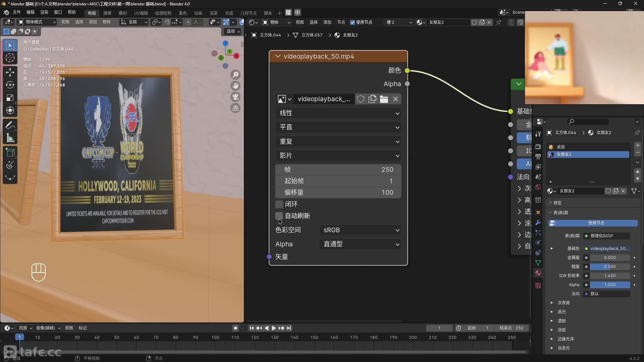Enable the 自动刷新 checkbox
Screen dimensions: 644x362
[x=279, y=216]
